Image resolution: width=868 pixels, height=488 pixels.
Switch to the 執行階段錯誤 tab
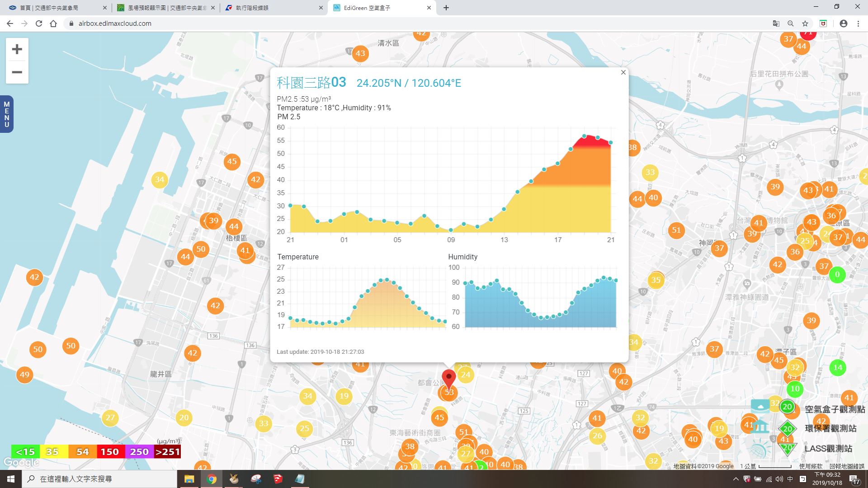click(274, 8)
